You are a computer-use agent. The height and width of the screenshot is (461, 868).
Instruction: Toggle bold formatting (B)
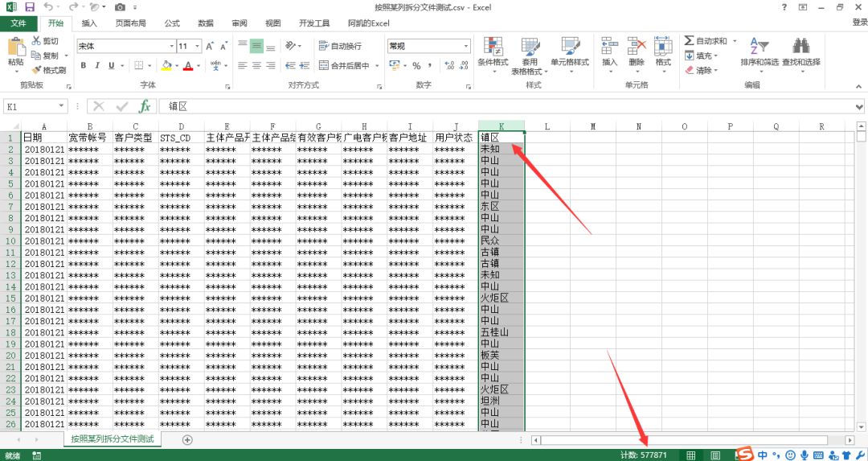[x=83, y=65]
